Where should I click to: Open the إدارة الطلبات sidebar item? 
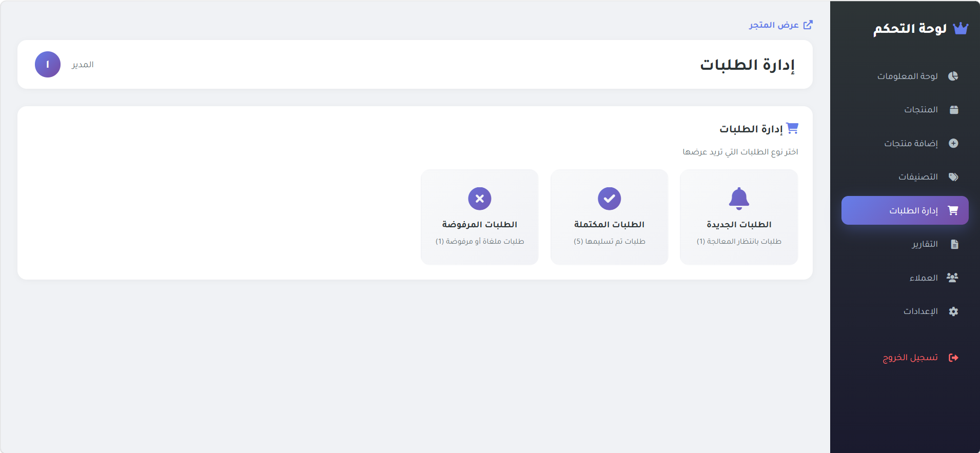[x=905, y=210]
